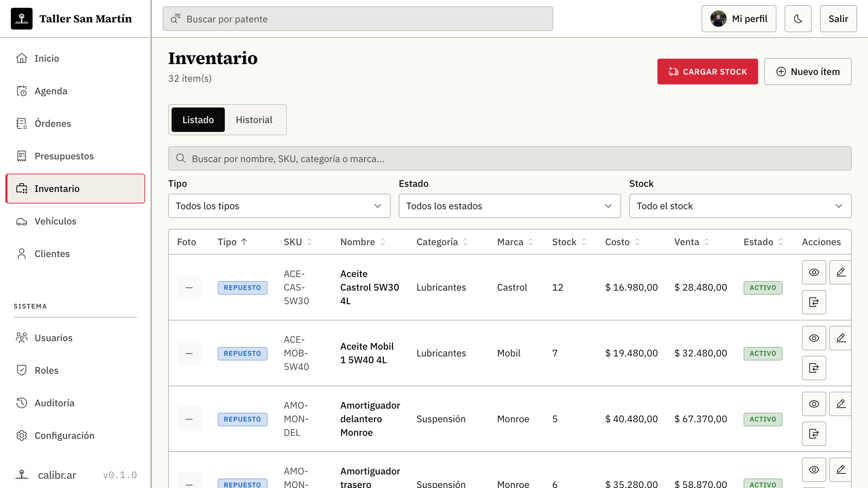Sort the table by Stock column
This screenshot has height=488, width=868.
pos(569,242)
